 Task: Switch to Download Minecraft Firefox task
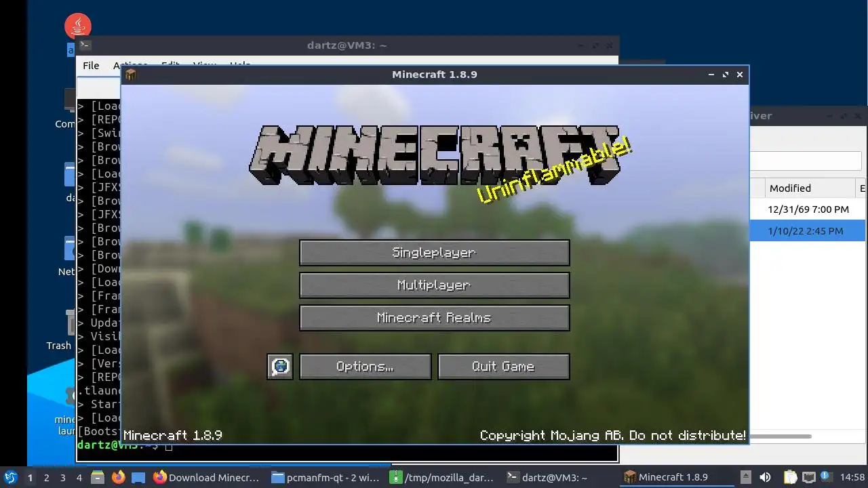[x=207, y=478]
